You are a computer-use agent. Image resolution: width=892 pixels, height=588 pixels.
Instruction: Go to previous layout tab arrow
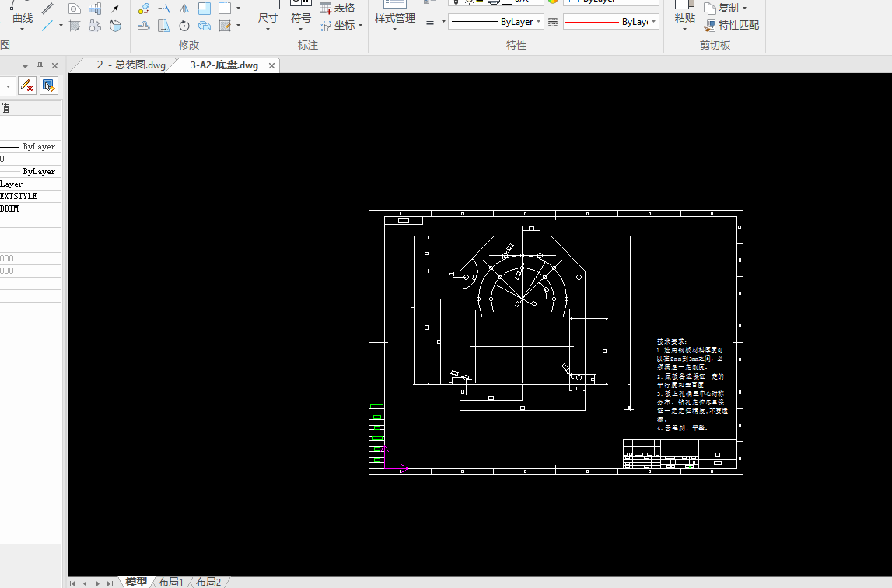[85, 583]
